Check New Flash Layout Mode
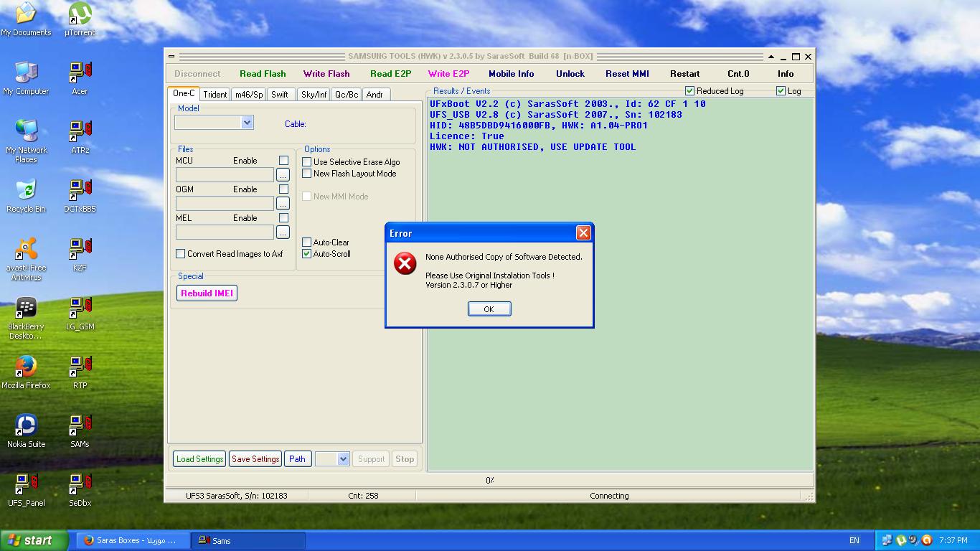This screenshot has height=551, width=980. [307, 174]
